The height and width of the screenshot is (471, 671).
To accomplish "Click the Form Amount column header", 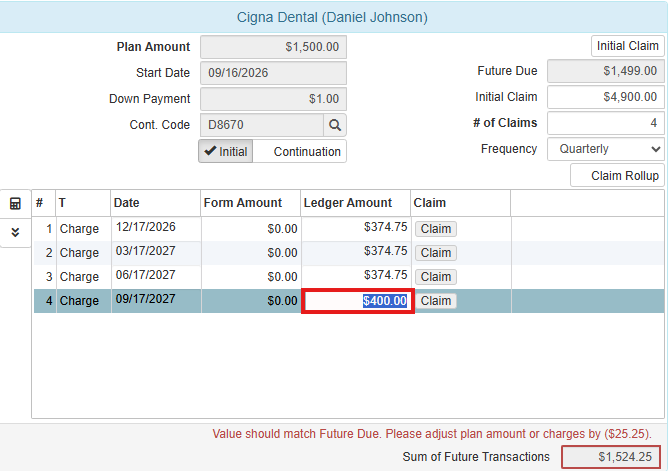I will 250,203.
